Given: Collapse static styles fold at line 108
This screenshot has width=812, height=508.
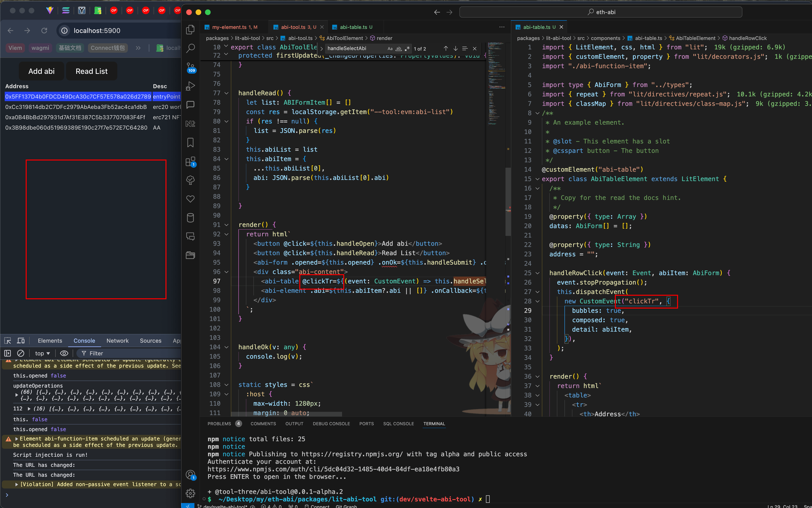Looking at the screenshot, I should pos(226,385).
